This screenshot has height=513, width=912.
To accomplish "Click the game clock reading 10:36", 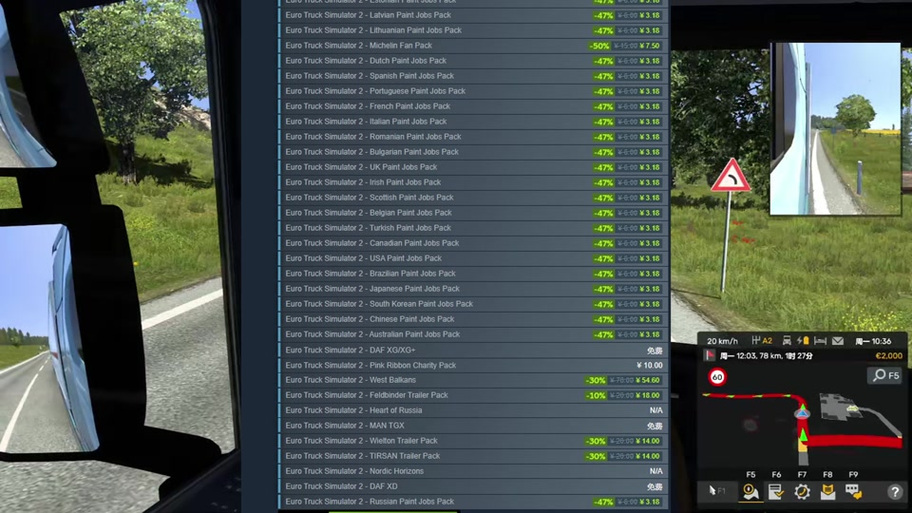I will (x=873, y=341).
